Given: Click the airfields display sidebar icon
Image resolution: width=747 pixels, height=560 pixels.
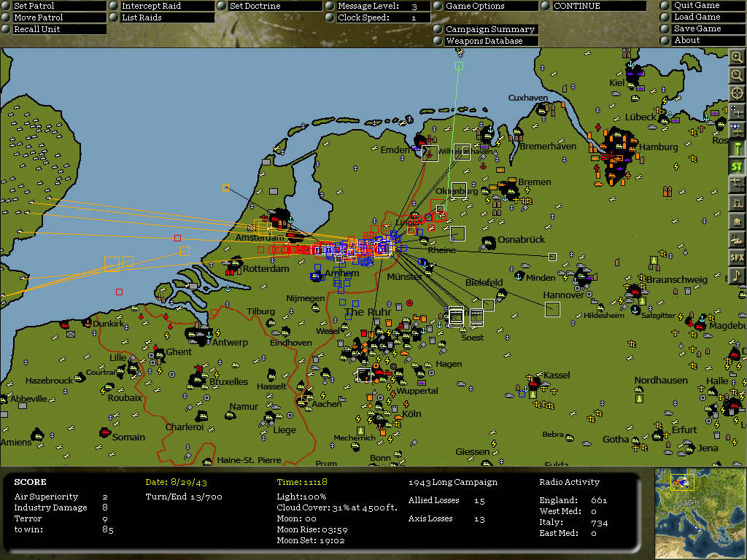Looking at the screenshot, I should (x=737, y=184).
